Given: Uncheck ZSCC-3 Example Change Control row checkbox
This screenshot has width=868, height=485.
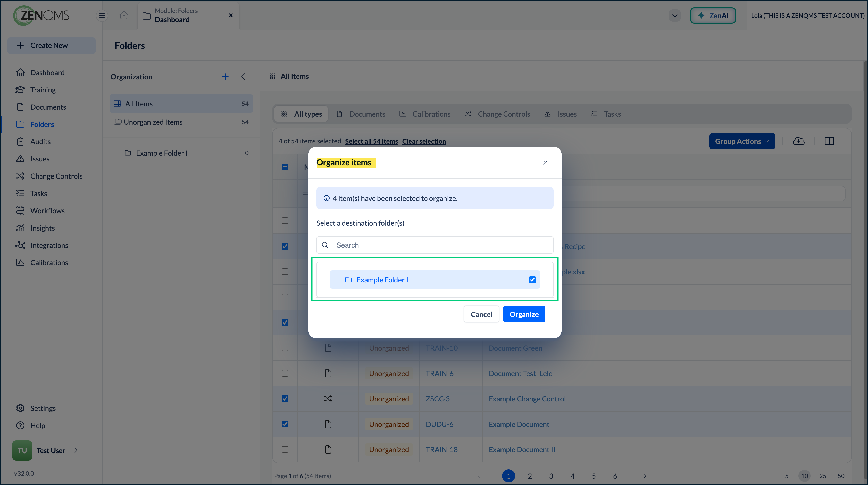Looking at the screenshot, I should coord(285,399).
